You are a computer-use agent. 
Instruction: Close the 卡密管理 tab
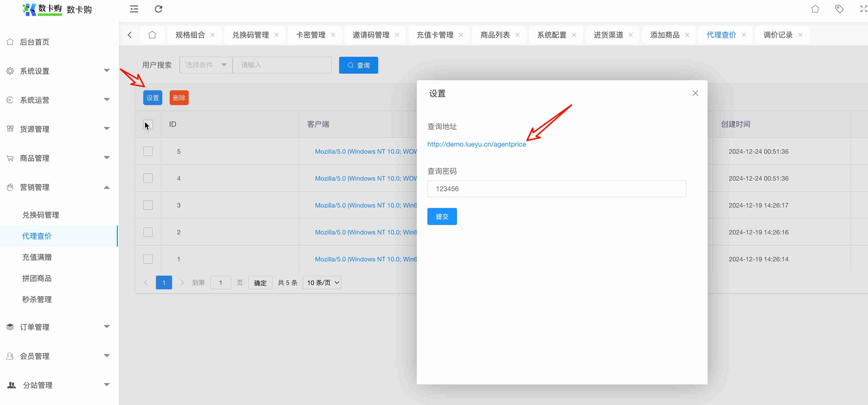[333, 35]
